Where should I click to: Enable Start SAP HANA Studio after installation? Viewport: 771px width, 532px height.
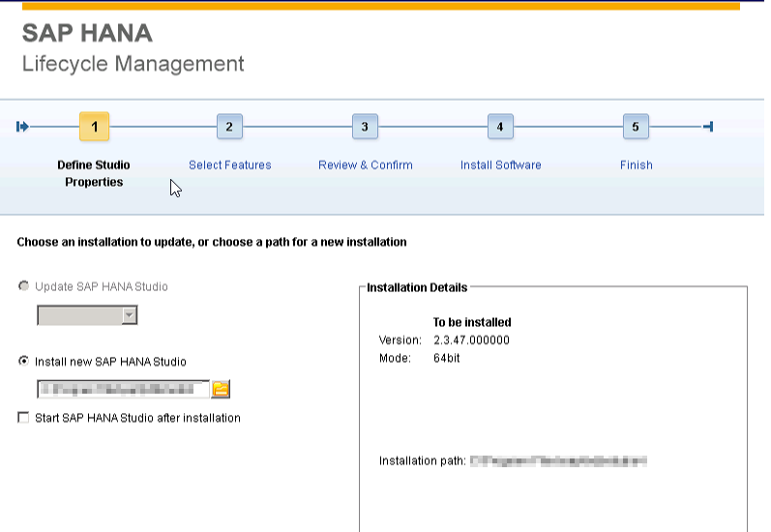coord(23,418)
